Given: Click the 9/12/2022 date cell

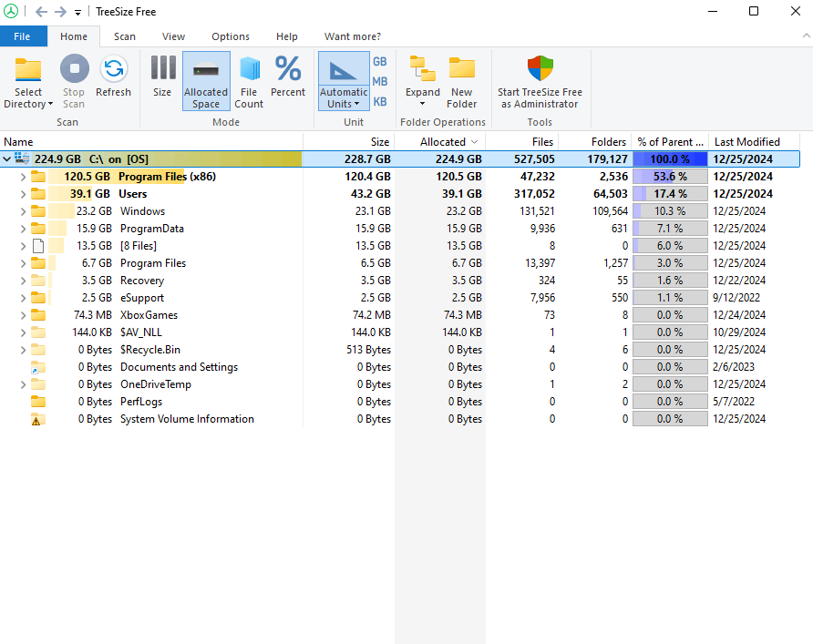Looking at the screenshot, I should (x=736, y=298).
